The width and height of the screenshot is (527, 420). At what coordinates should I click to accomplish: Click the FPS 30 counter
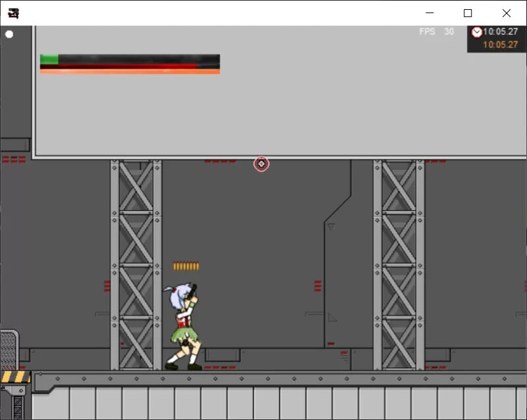pos(437,32)
